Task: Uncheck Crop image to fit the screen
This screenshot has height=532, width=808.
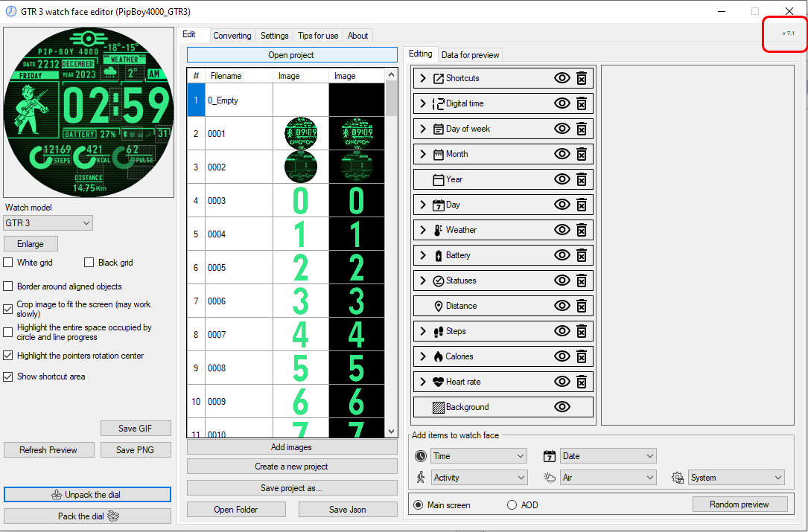Action: click(x=7, y=309)
